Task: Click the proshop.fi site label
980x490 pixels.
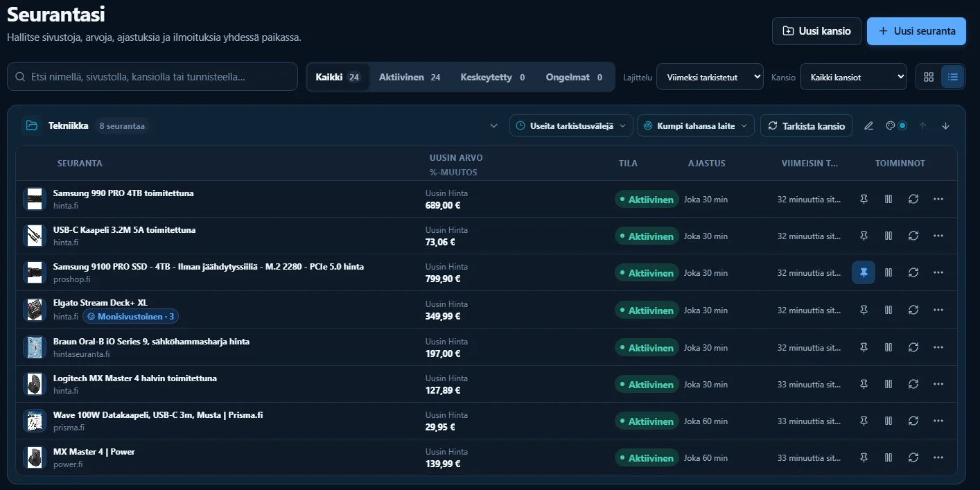Action: pos(72,279)
